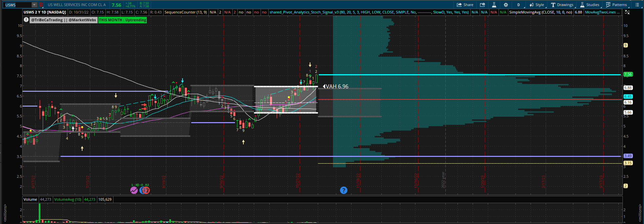Click the +4.71% change value in the header
Image resolution: width=644 pixels, height=224 pixels.
click(x=130, y=6)
